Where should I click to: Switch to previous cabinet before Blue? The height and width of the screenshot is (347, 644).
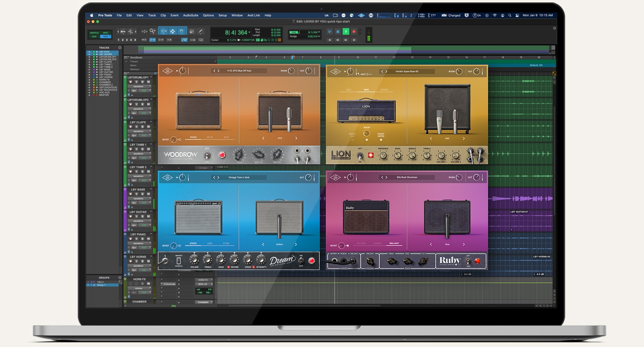point(431,244)
